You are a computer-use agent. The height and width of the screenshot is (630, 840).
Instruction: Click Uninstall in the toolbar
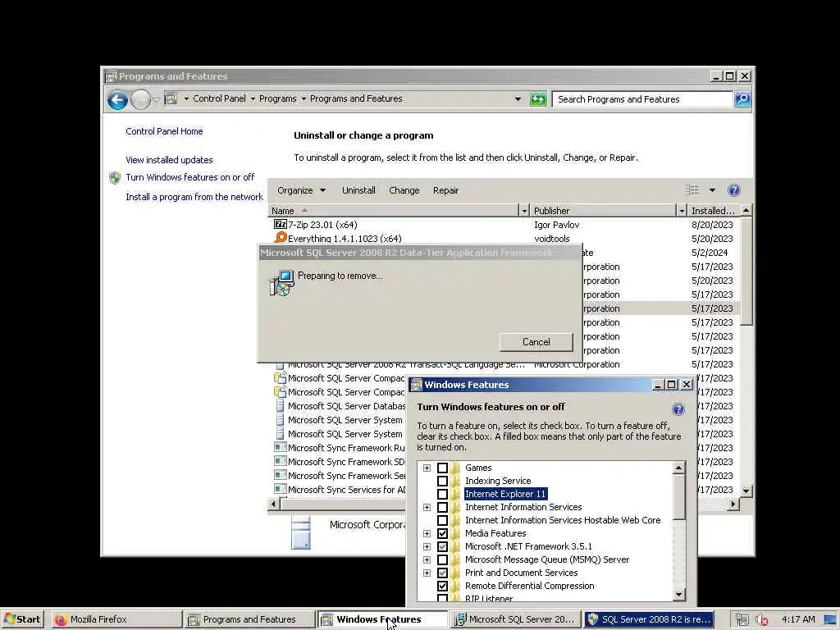358,190
